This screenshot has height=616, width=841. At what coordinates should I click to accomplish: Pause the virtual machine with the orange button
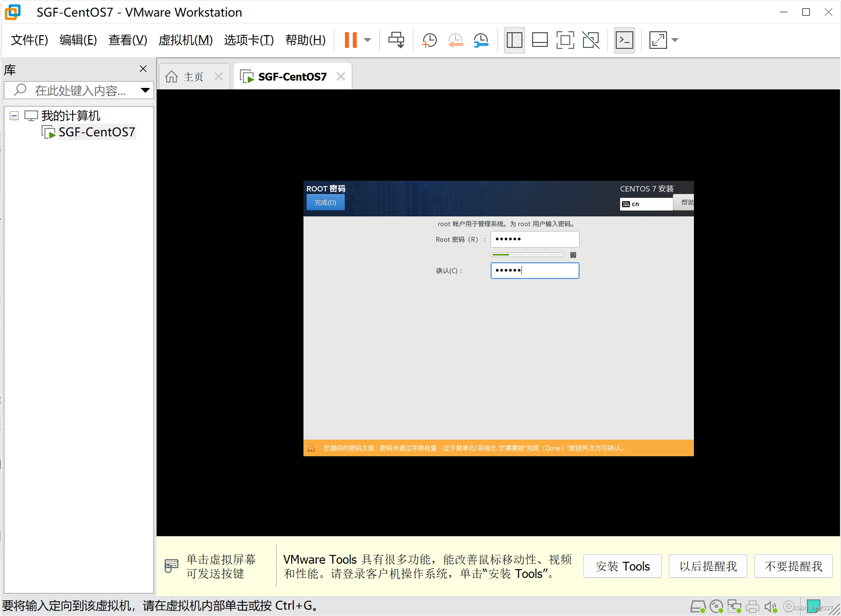click(350, 40)
